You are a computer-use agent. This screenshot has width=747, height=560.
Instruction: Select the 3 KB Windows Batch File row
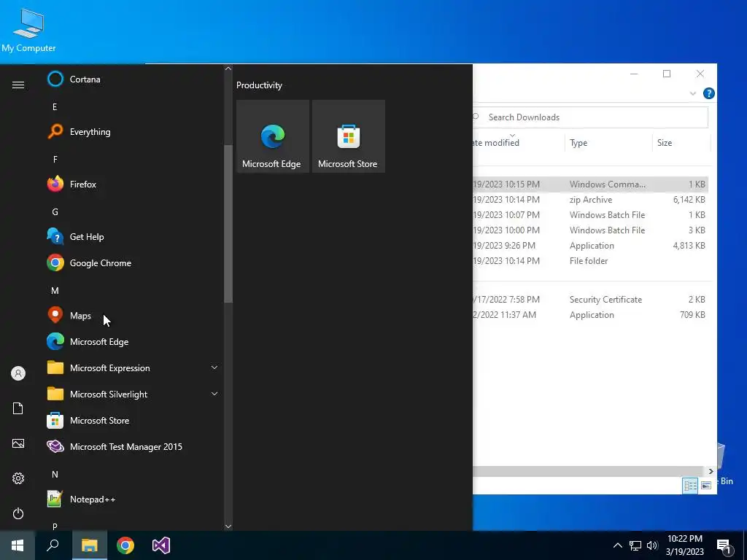(x=590, y=230)
